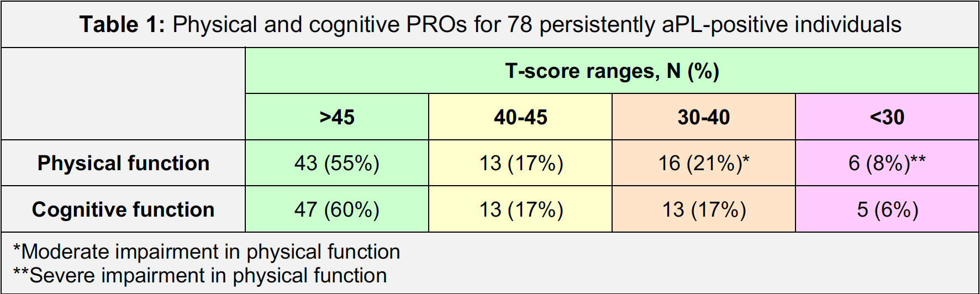
Task: Click the "43 (55%)" cell
Action: 337,163
